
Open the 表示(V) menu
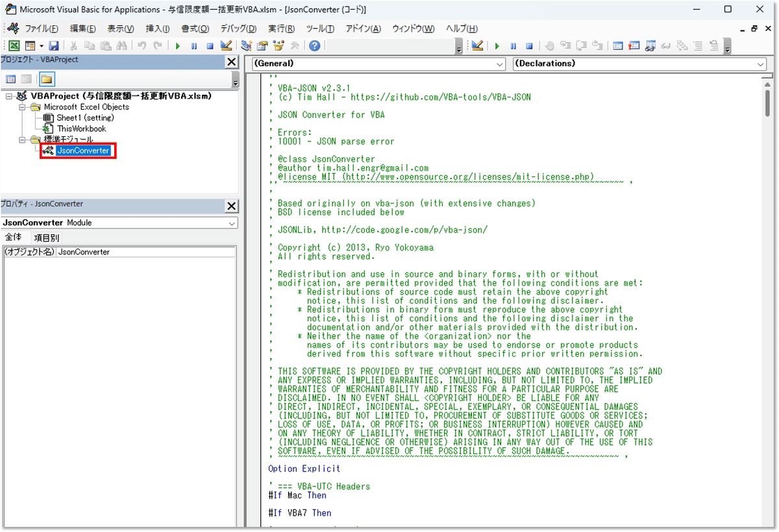(x=120, y=29)
